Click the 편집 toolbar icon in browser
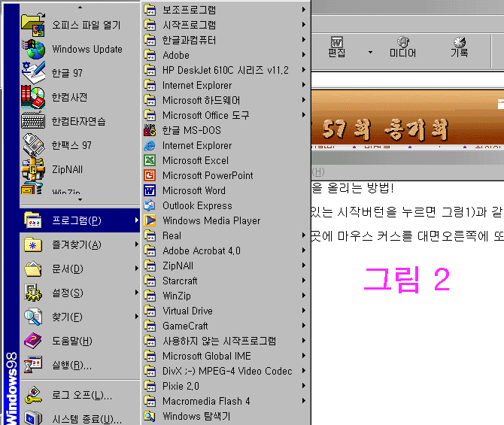Image resolution: width=504 pixels, height=425 pixels. point(336,47)
